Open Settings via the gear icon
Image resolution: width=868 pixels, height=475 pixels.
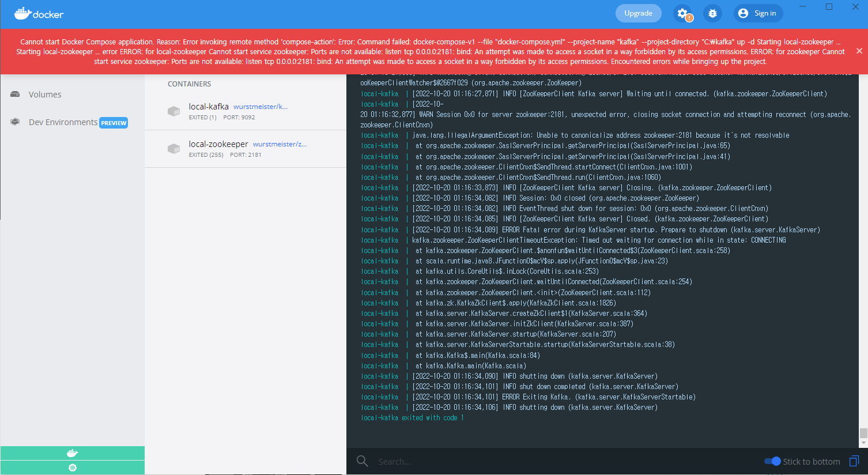click(682, 13)
